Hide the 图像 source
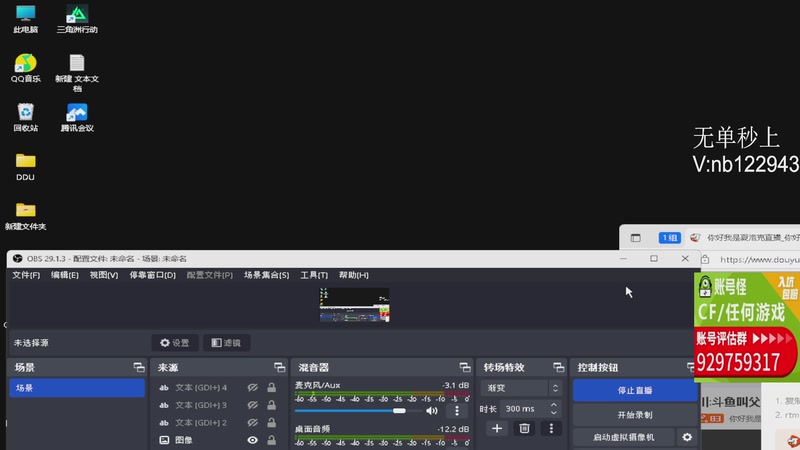 [252, 440]
